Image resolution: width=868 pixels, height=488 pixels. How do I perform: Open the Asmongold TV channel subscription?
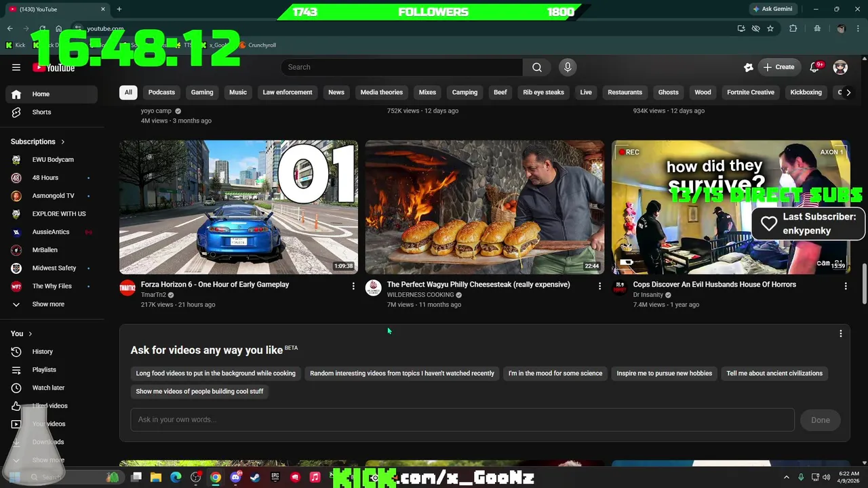[52, 196]
